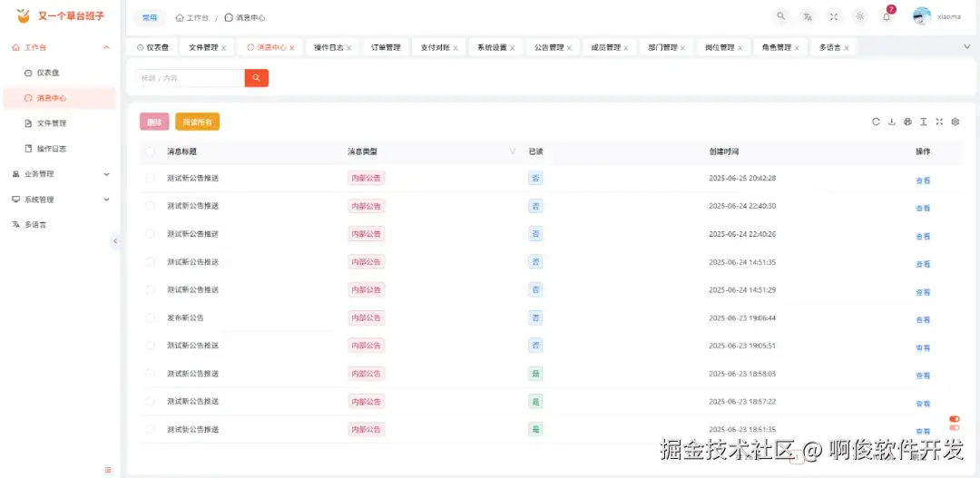Check the row created 2025-06-24 14:51:35
Screen dimensions: 980x478
150,262
